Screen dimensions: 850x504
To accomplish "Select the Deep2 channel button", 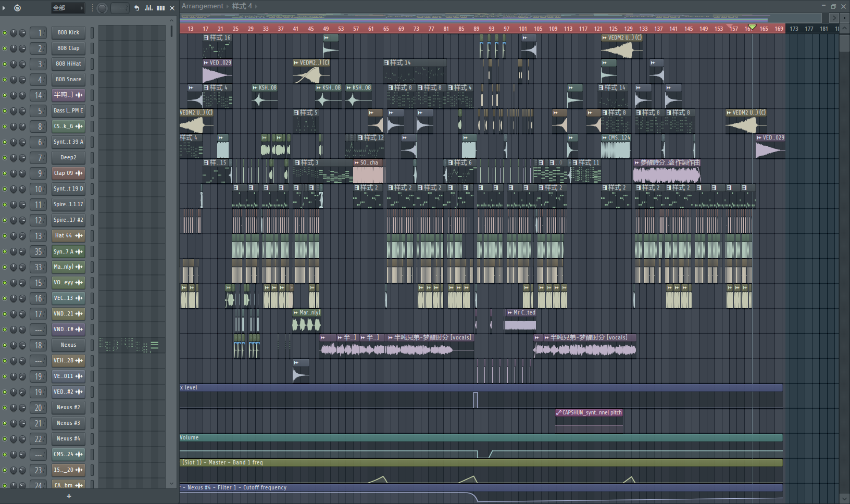I will click(x=68, y=158).
